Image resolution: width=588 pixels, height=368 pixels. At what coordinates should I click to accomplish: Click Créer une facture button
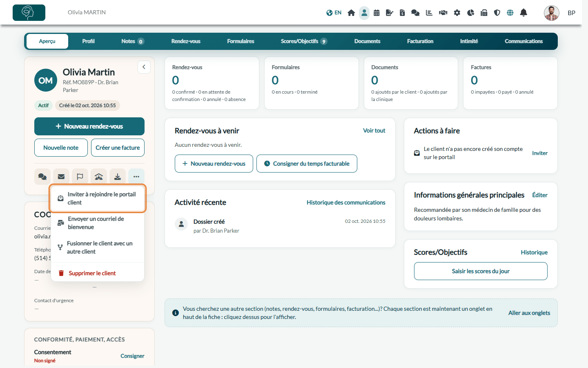[118, 148]
